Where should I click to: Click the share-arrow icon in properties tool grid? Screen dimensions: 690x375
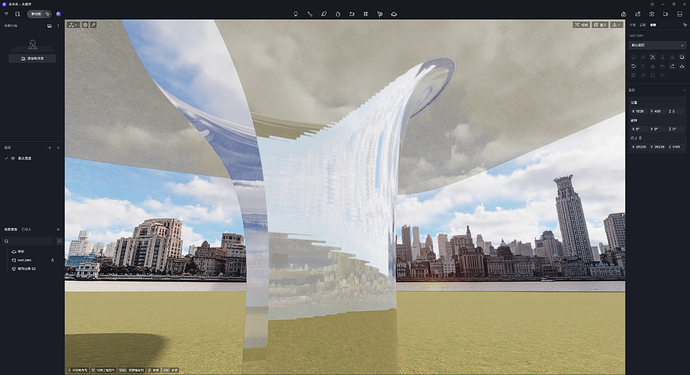point(672,66)
